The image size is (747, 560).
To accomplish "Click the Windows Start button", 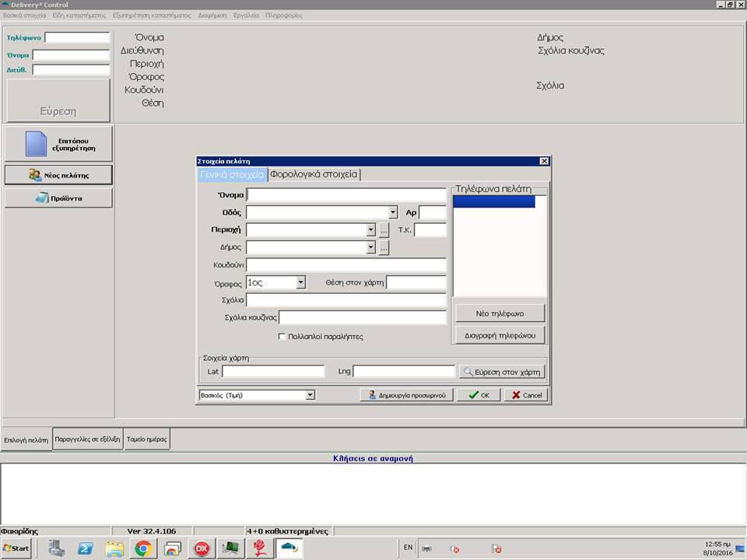I will click(16, 548).
